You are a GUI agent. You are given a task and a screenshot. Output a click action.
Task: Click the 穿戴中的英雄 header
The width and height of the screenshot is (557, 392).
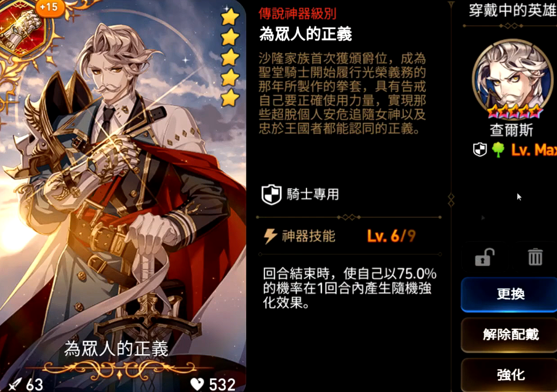tap(512, 11)
